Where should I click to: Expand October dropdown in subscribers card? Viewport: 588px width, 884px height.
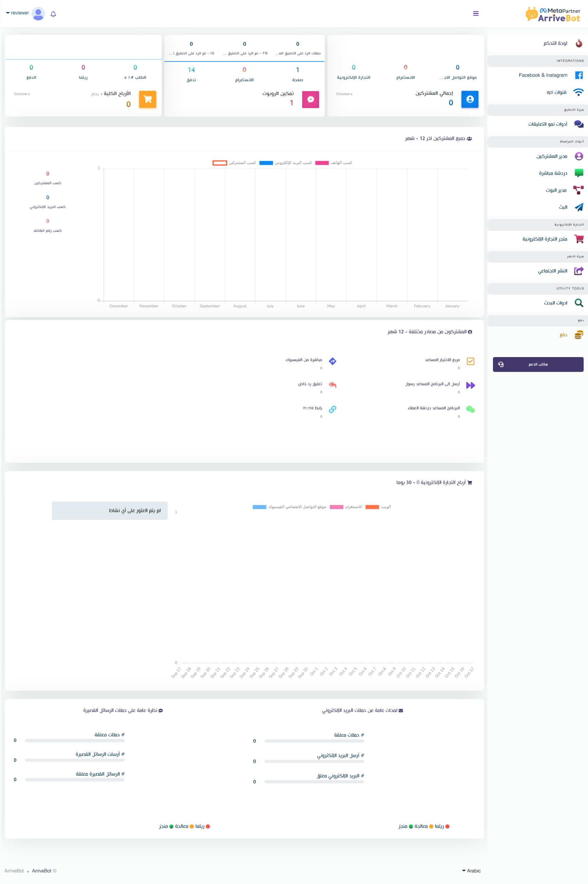click(x=344, y=94)
